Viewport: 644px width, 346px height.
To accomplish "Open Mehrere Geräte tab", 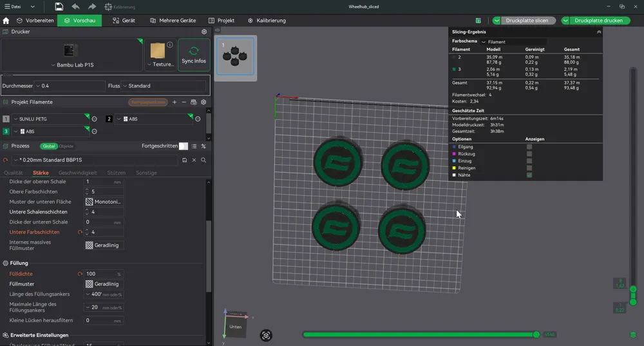I will point(173,21).
